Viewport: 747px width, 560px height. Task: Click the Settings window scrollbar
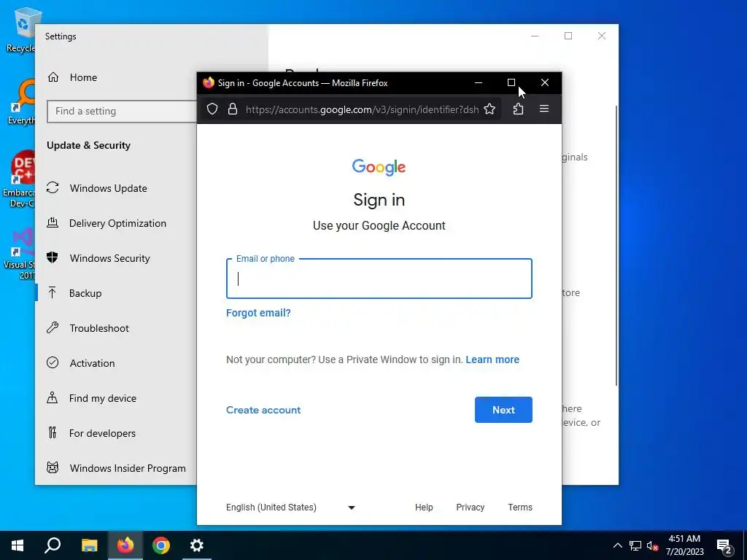click(x=616, y=245)
